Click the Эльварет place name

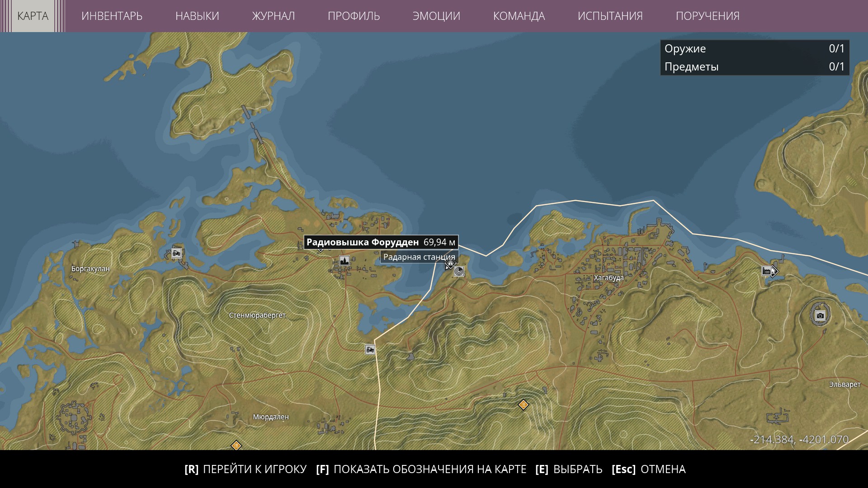click(845, 385)
